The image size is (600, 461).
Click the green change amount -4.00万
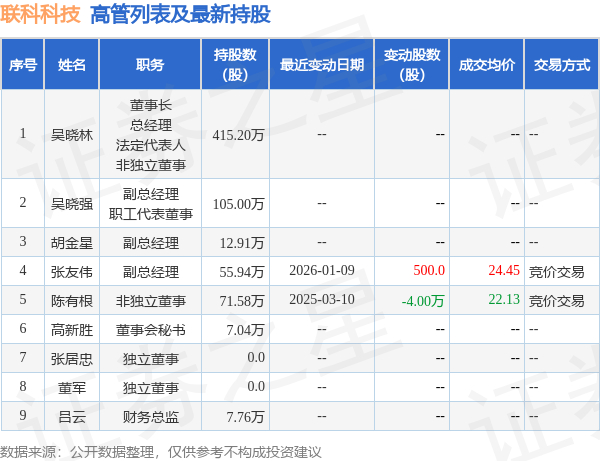(423, 301)
